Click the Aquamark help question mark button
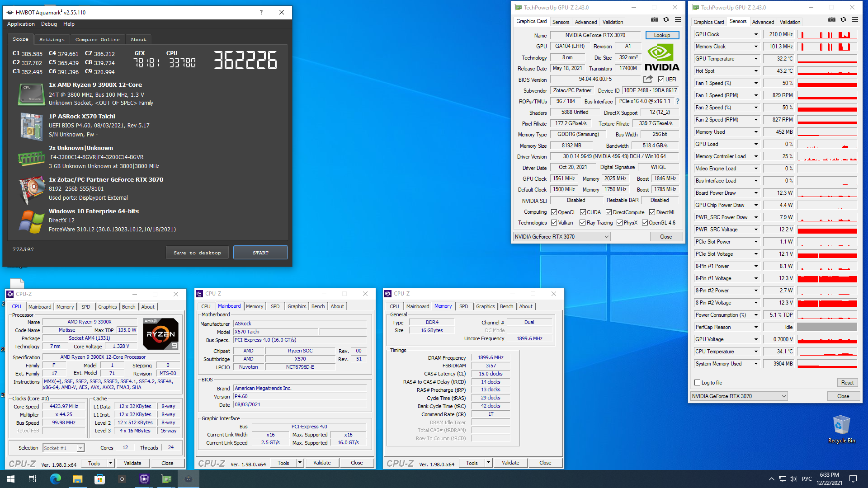The width and height of the screenshot is (868, 488). pyautogui.click(x=261, y=12)
